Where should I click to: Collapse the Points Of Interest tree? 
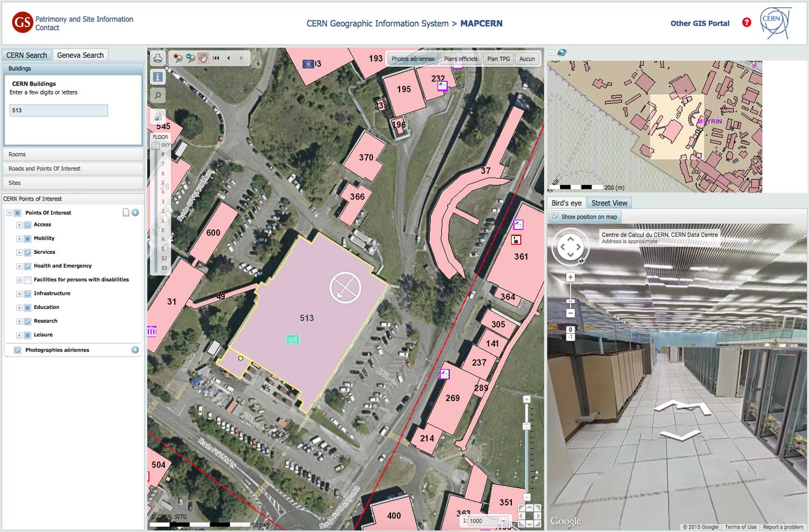click(x=9, y=212)
